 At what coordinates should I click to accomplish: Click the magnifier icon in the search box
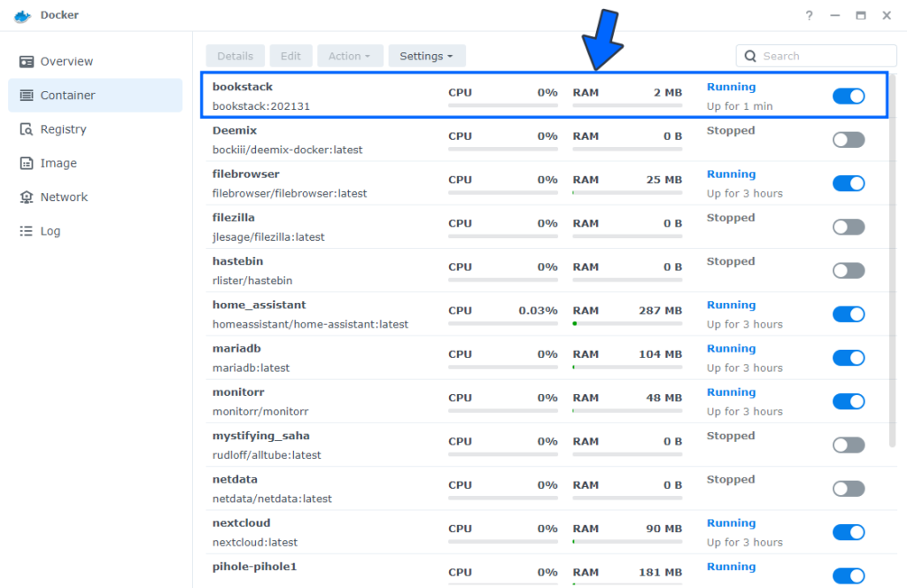749,56
